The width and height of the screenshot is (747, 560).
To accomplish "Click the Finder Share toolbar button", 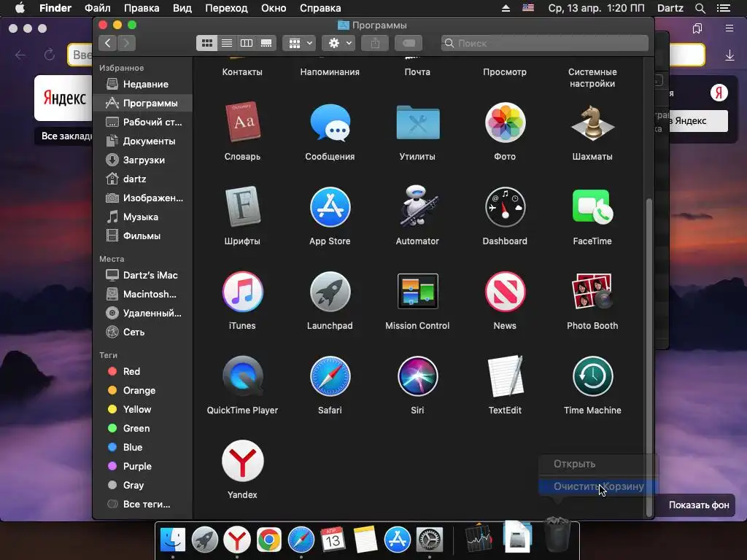I will 375,43.
